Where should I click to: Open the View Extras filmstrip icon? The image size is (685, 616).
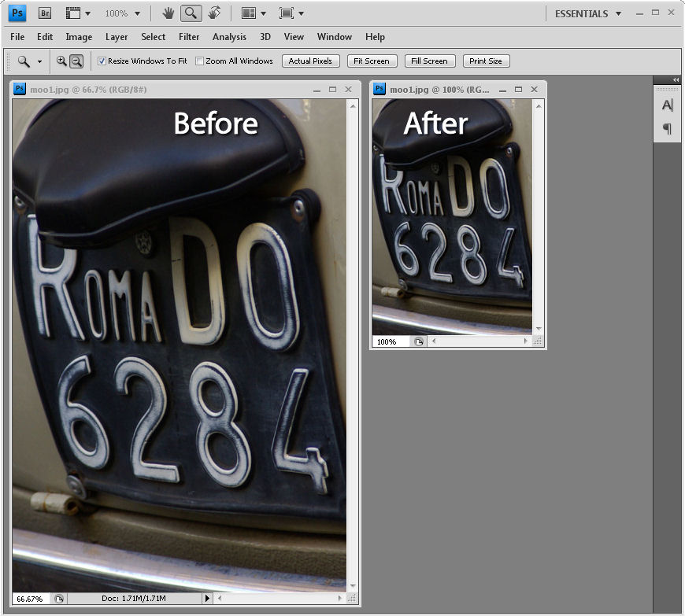tap(72, 13)
